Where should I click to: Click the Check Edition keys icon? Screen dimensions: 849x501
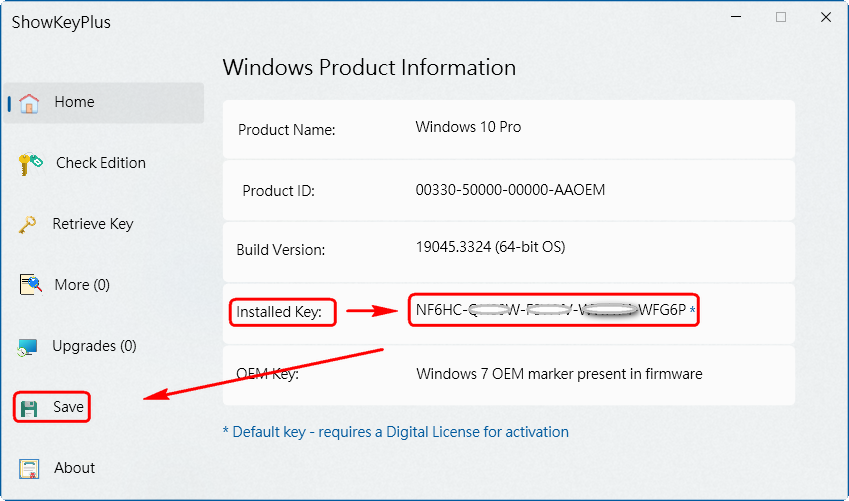[30, 164]
